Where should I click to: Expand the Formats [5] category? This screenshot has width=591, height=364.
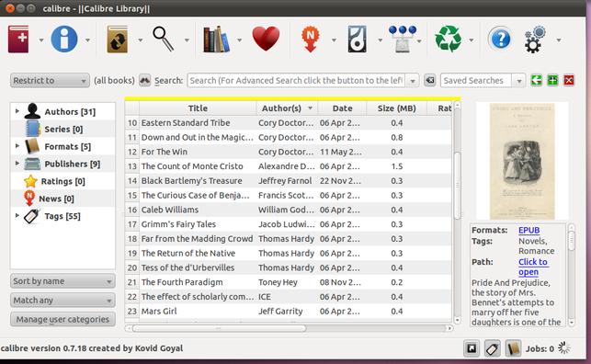pos(17,146)
